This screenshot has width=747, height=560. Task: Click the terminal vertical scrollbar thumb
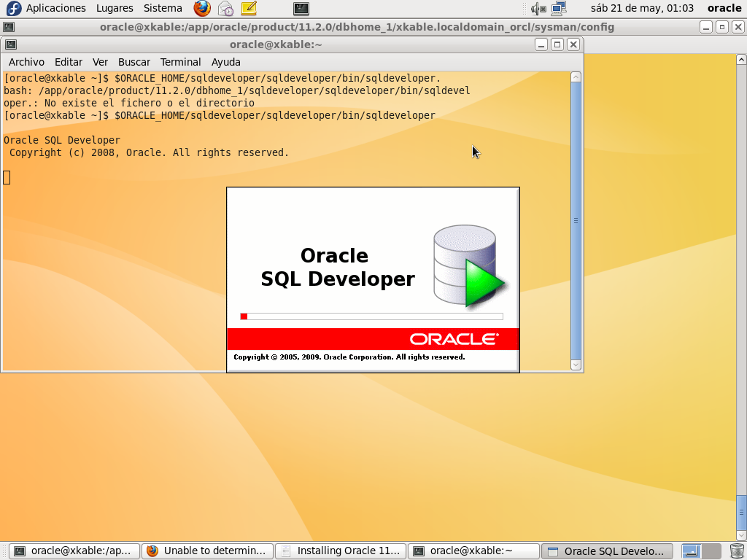pos(576,221)
